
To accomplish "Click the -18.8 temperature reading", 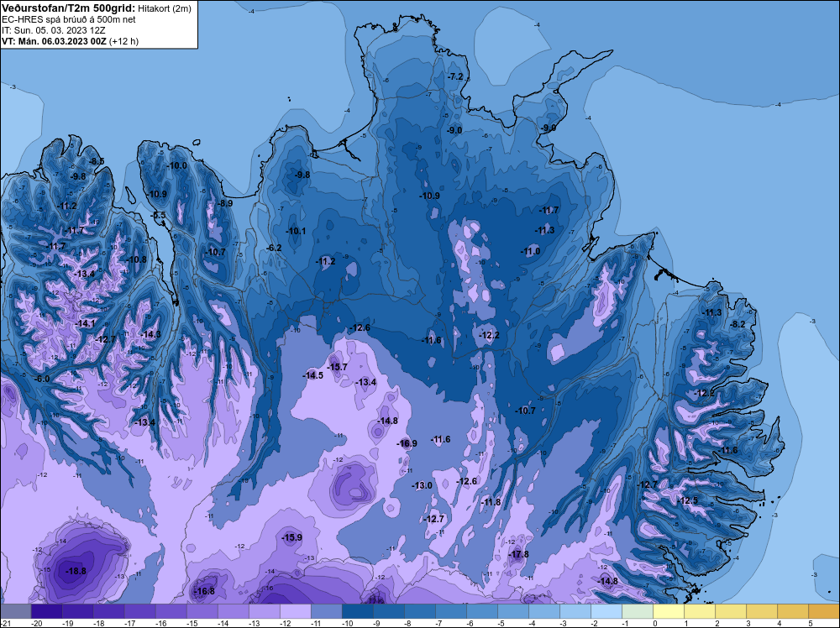I will 76,571.
